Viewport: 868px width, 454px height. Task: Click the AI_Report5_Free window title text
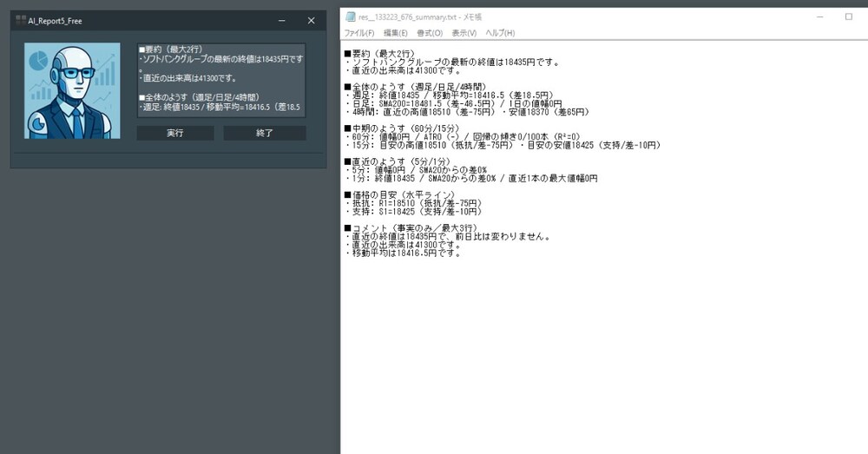pyautogui.click(x=55, y=21)
